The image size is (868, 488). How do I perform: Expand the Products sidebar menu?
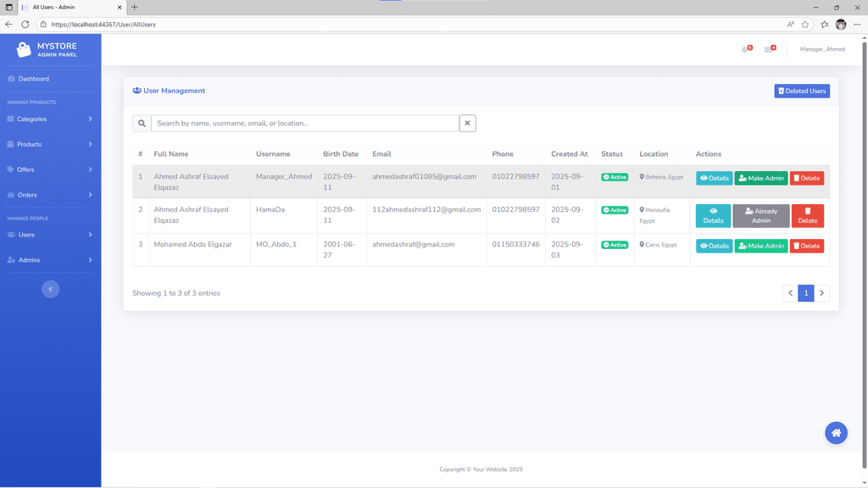pyautogui.click(x=50, y=145)
